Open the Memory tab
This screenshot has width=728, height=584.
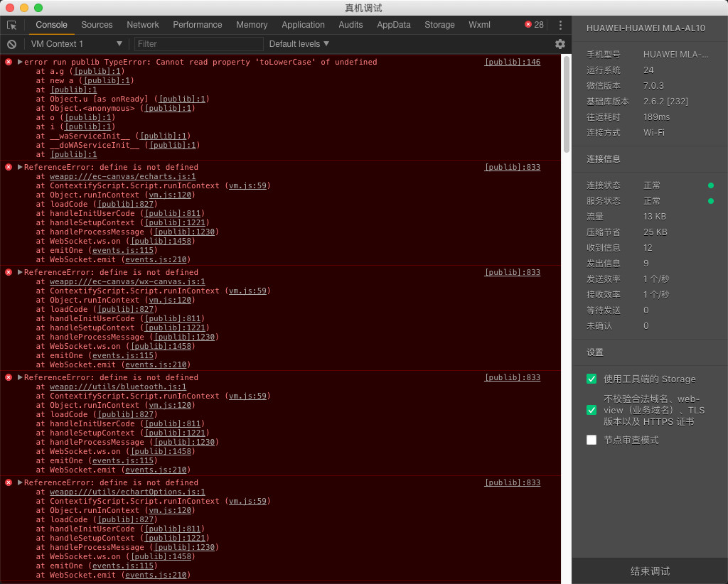252,25
